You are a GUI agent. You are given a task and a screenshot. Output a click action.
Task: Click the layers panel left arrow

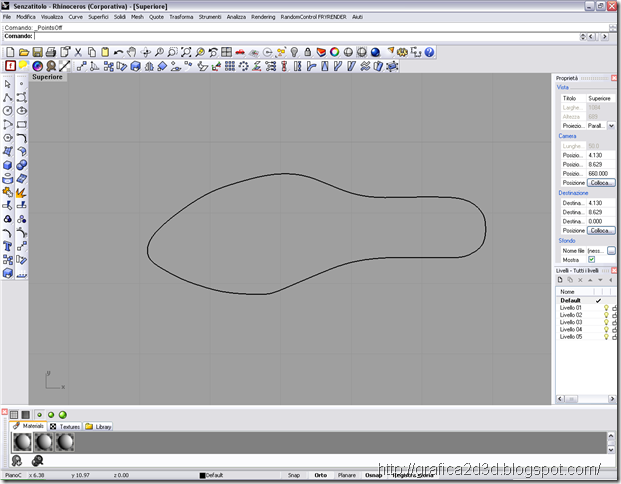610,280
